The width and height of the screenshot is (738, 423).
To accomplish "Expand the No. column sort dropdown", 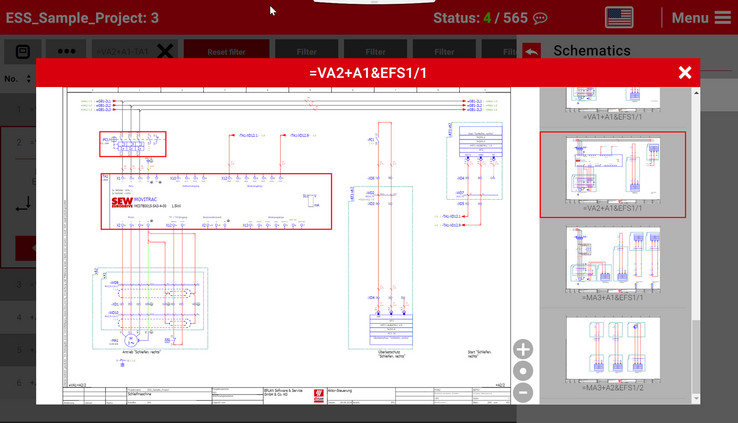I will point(25,79).
